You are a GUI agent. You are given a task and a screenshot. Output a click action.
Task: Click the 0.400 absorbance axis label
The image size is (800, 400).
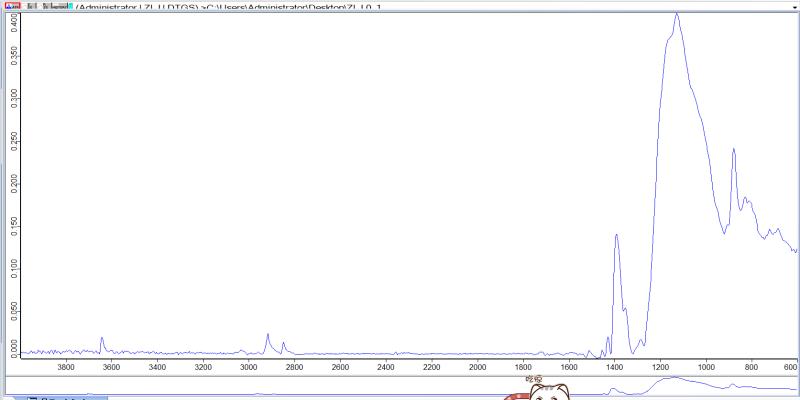point(14,21)
